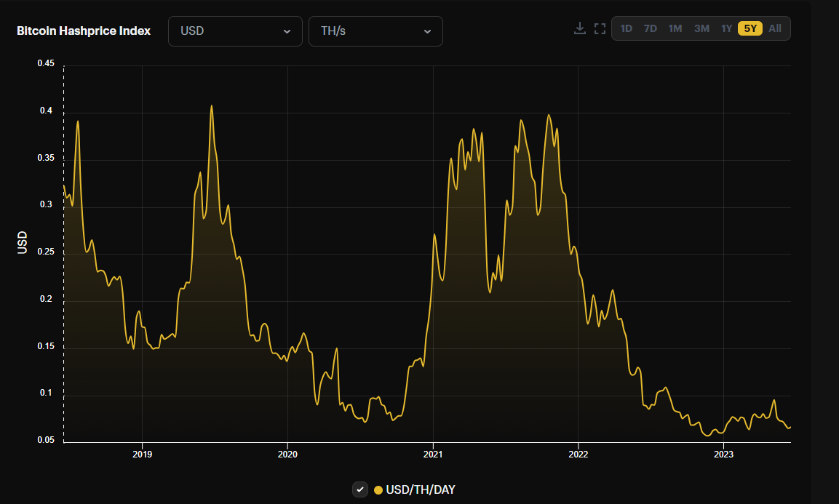The width and height of the screenshot is (839, 504).
Task: Download the hashprice chart data
Action: coord(579,28)
